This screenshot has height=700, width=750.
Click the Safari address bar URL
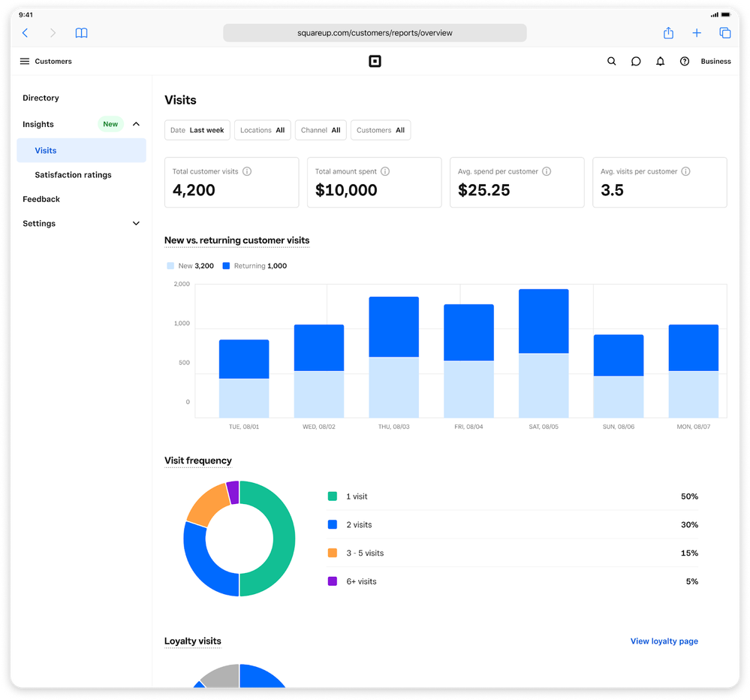coord(375,33)
